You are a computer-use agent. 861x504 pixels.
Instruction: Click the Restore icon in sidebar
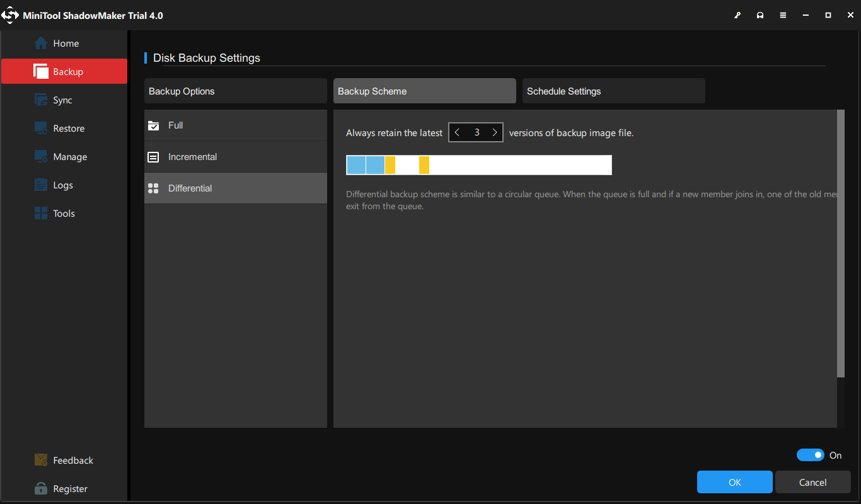coord(41,129)
